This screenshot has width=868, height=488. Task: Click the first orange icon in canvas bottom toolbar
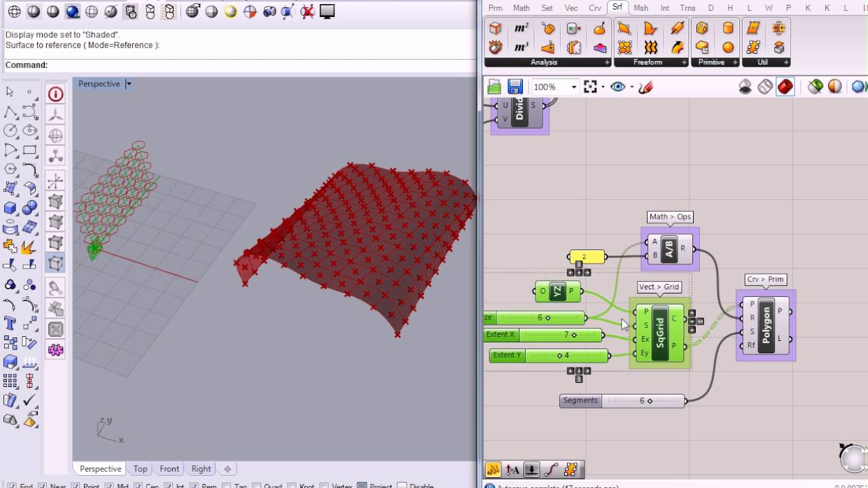point(493,469)
